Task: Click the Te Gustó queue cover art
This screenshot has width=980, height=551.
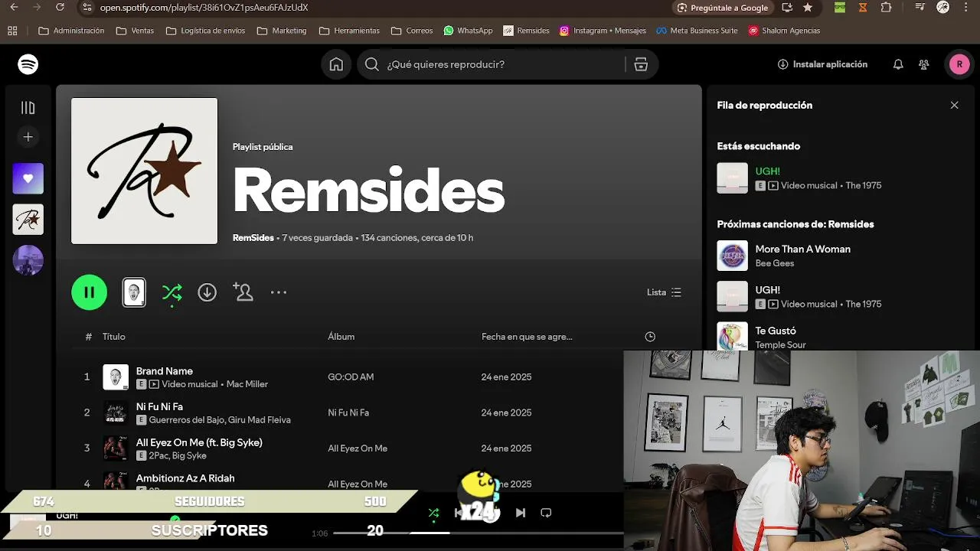Action: coord(732,336)
